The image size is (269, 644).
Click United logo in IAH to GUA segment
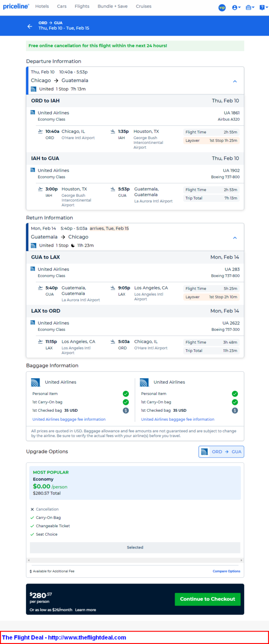[x=33, y=170]
